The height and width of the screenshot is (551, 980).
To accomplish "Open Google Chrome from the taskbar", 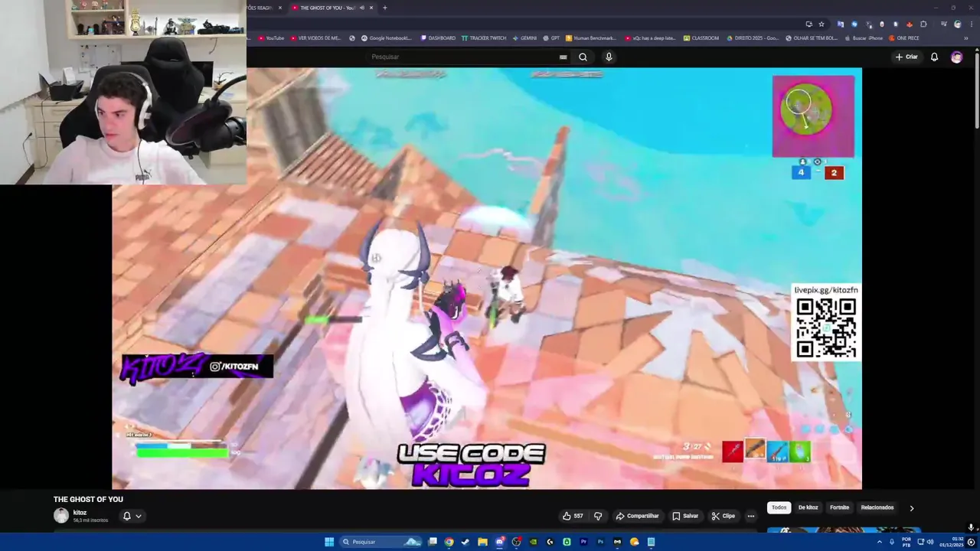I will coord(449,542).
